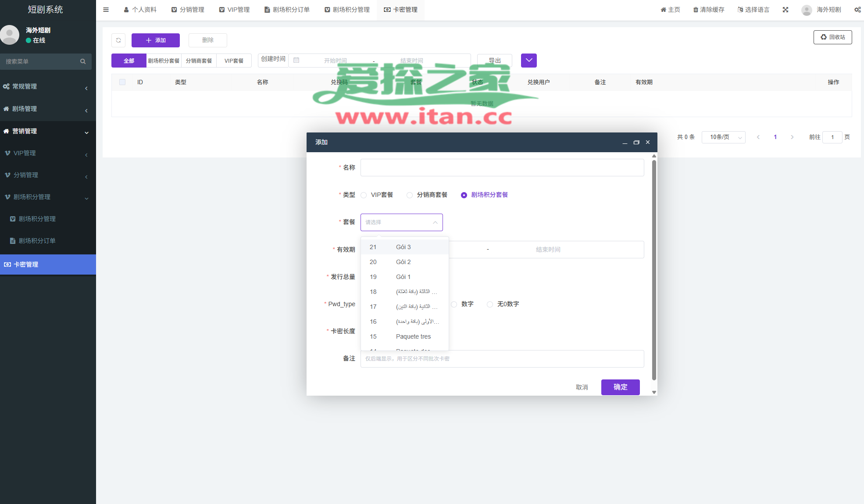
Task: Click the refresh table icon button
Action: [x=118, y=40]
